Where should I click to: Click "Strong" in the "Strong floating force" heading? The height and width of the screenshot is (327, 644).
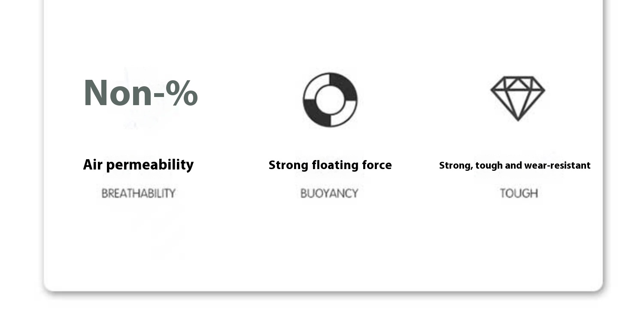pos(288,165)
